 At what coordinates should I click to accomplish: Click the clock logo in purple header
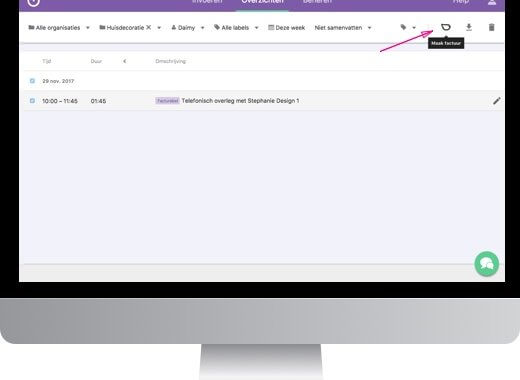(33, 2)
